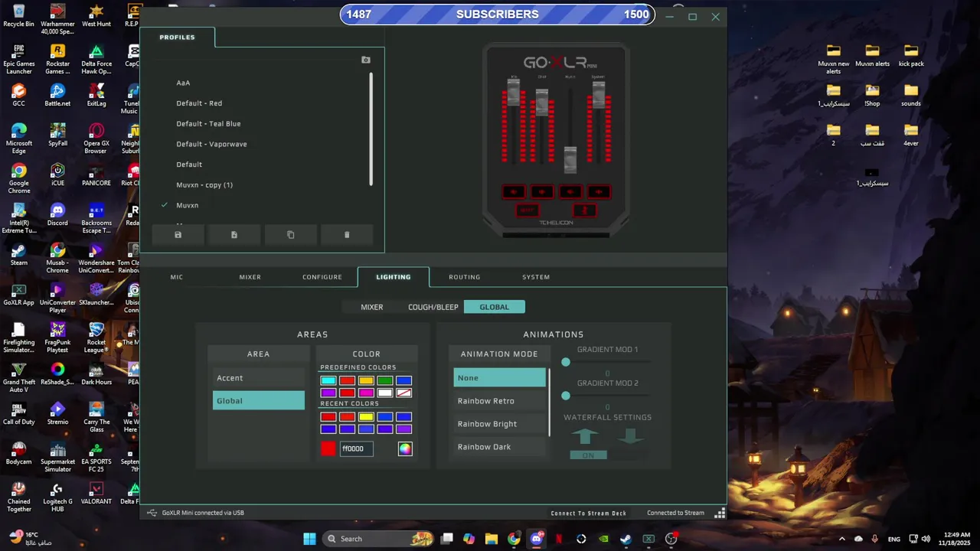Screen dimensions: 980x551
Task: Open the sounds folder on the desktop
Action: 911,96
